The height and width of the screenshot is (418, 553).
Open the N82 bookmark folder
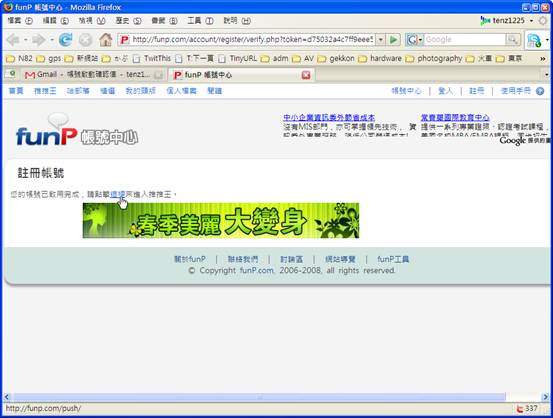(19, 58)
